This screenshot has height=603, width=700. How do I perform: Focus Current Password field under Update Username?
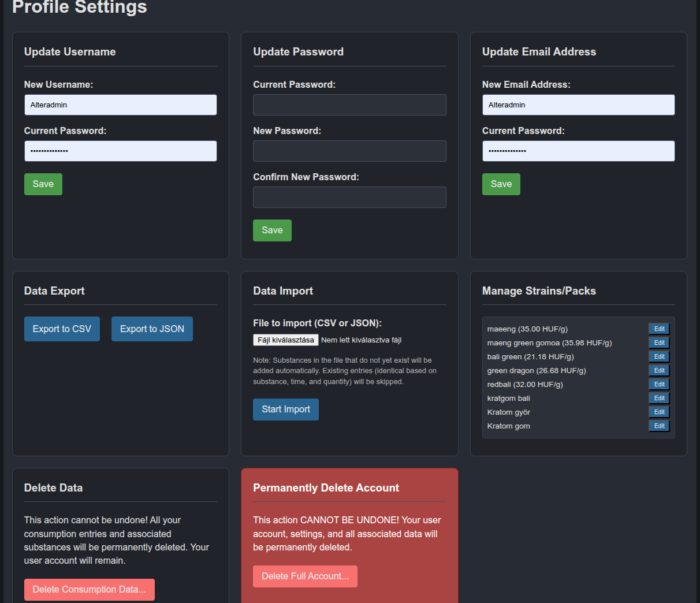tap(120, 151)
